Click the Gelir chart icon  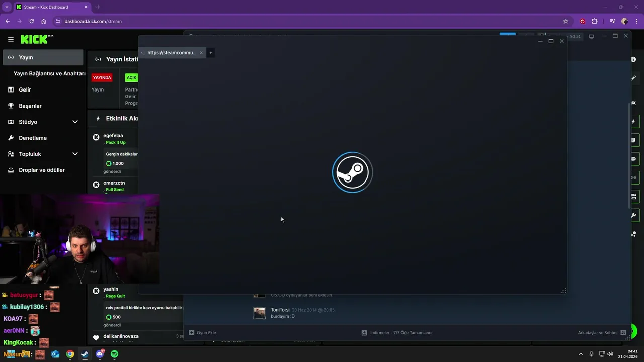point(11,89)
